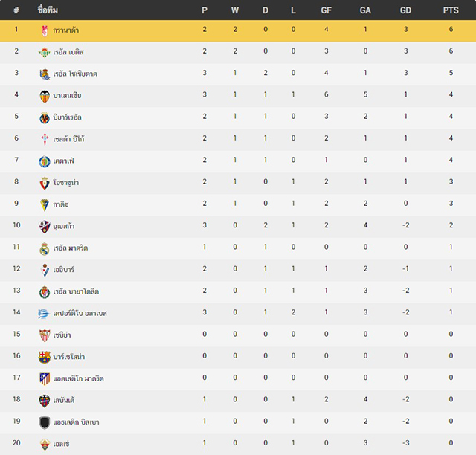Click the black shield placeholder crest in row 19
The image size is (476, 455).
45,422
